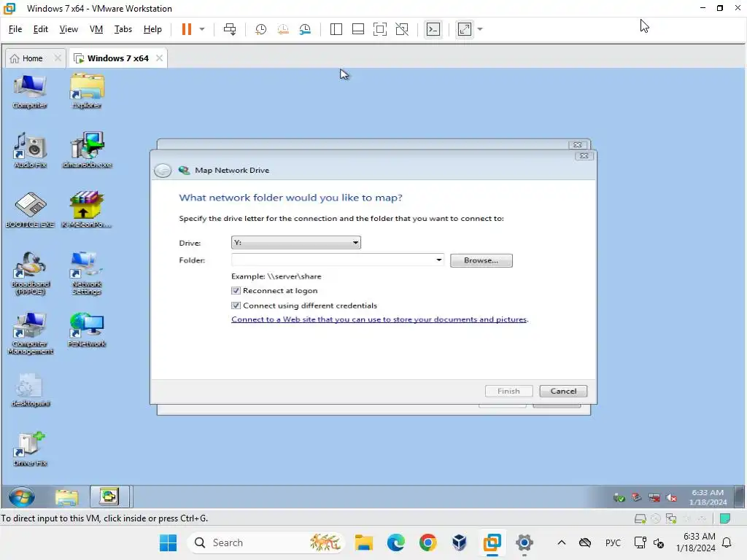Open the host Windows 11 Start button
Screen dimensions: 747x560
[169, 542]
